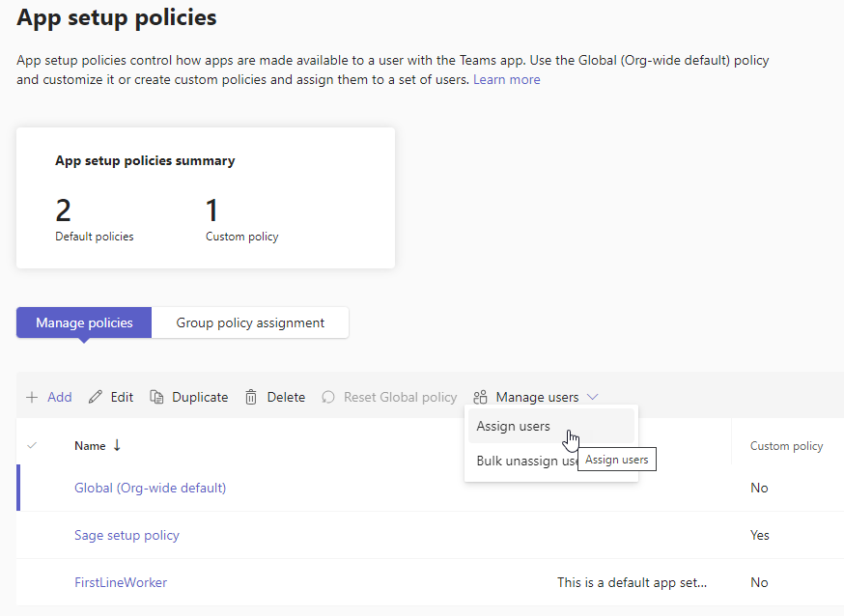Click the Name column header
The image size is (844, 616).
point(90,445)
